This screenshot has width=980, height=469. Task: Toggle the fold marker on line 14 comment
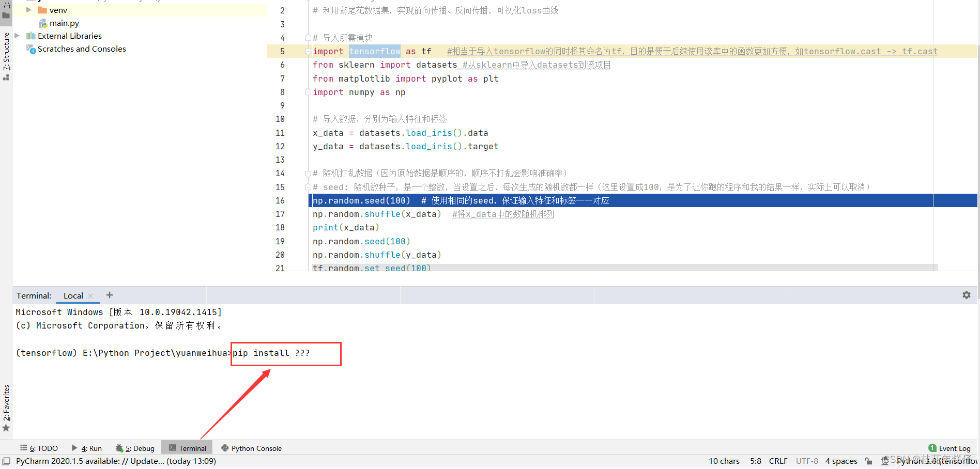click(308, 173)
